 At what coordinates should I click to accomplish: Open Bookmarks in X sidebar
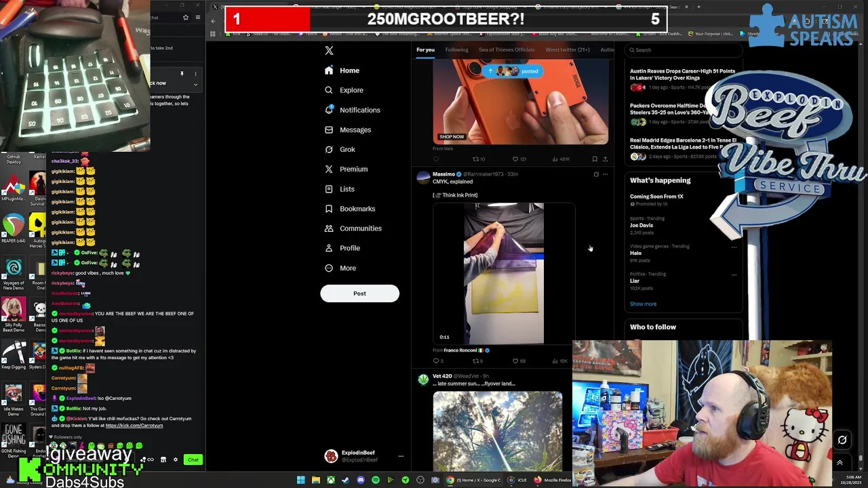tap(350, 209)
